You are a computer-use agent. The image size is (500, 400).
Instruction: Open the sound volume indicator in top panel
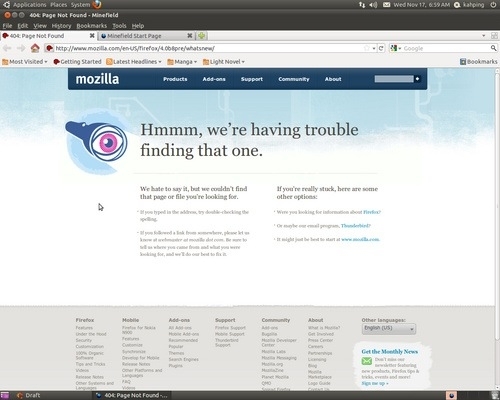tap(373, 5)
